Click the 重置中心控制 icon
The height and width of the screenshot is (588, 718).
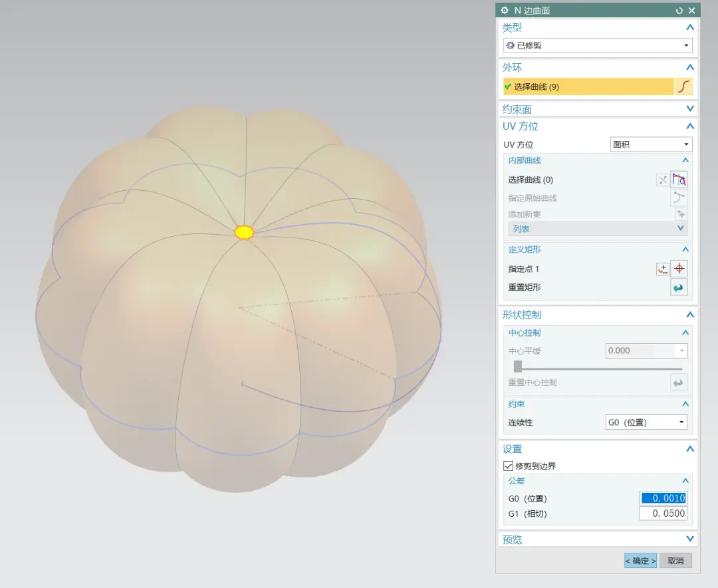tap(679, 382)
